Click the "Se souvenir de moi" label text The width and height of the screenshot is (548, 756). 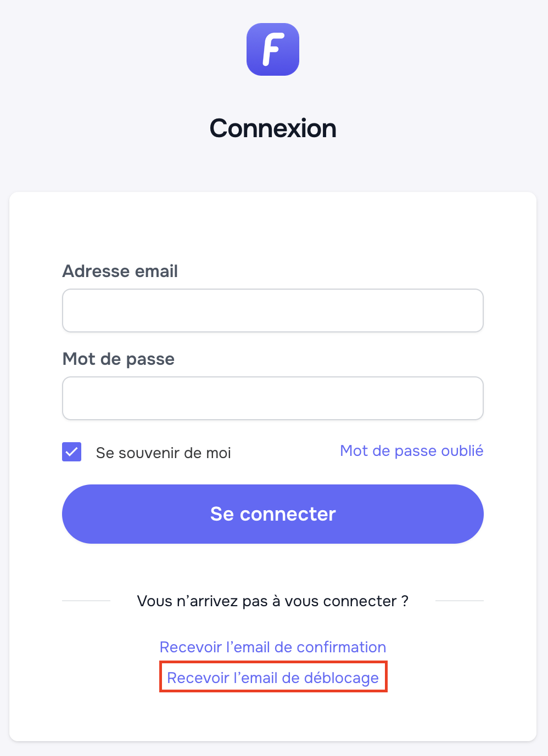point(163,453)
